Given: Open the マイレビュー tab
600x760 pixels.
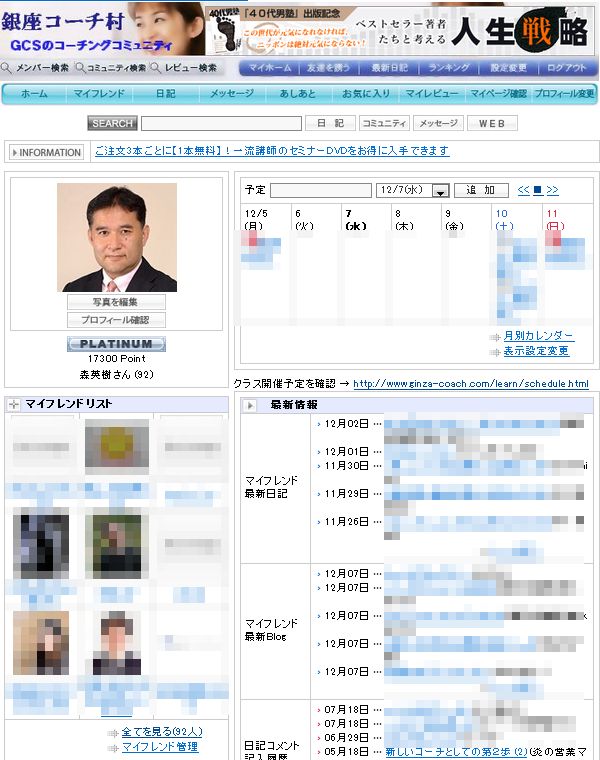Looking at the screenshot, I should tap(432, 94).
